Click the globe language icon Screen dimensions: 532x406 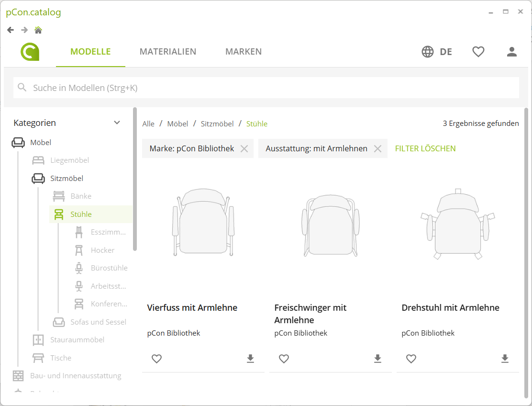pos(428,52)
